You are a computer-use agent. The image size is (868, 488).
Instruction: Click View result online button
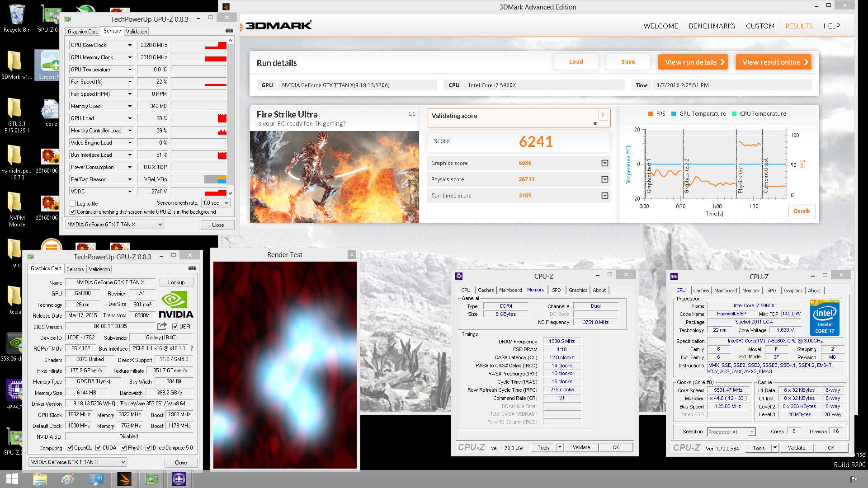(x=773, y=62)
